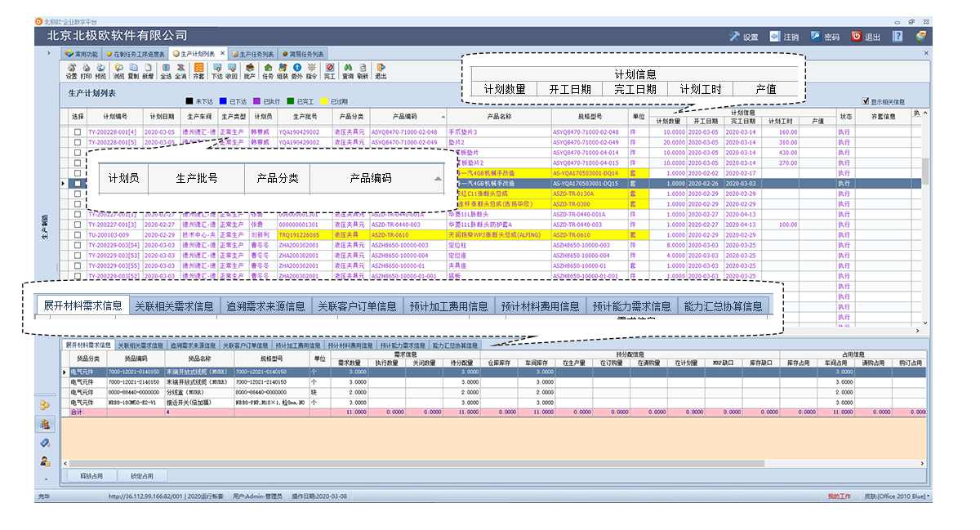The image size is (980, 530).
Task: Click the 查询 search icon
Action: 348,71
